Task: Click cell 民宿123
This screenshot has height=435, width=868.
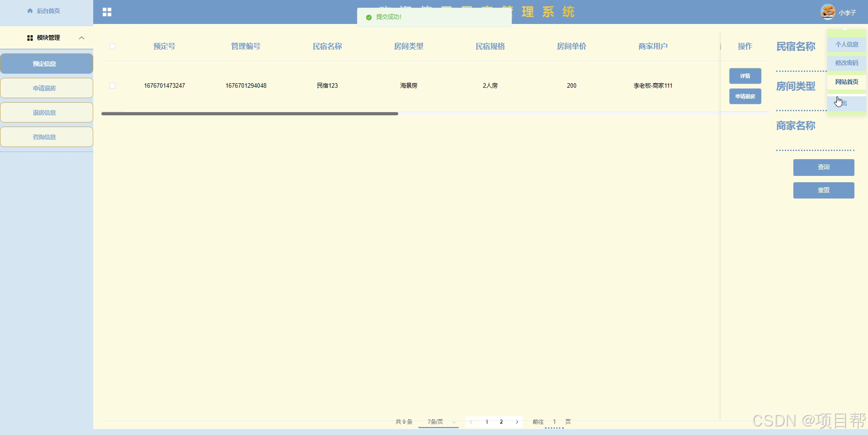Action: (327, 85)
